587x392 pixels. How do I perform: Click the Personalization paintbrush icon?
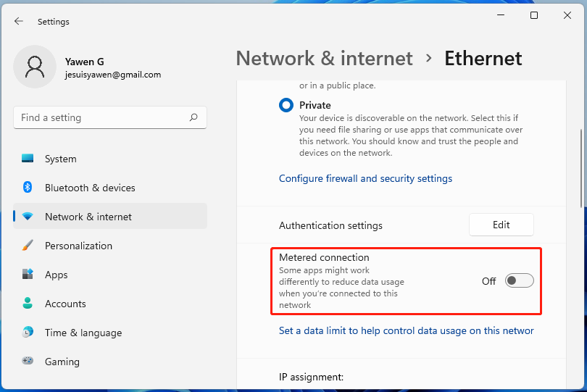point(28,246)
